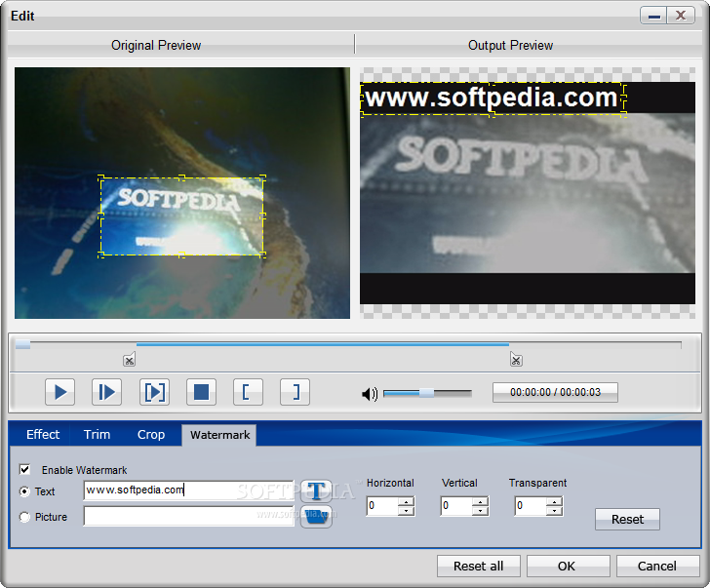Select the Watermark tab
Viewport: 710px width, 588px height.
pyautogui.click(x=219, y=435)
